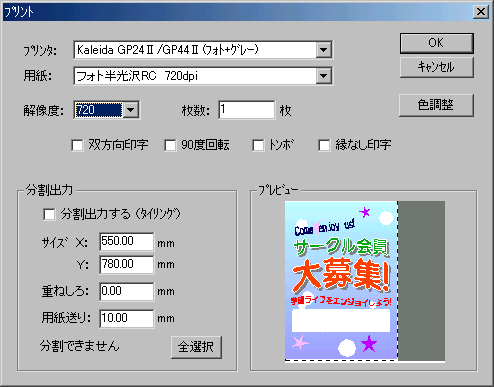This screenshot has height=387, width=494.
Task: Enable 90度回転 checkbox
Action: tap(170, 145)
